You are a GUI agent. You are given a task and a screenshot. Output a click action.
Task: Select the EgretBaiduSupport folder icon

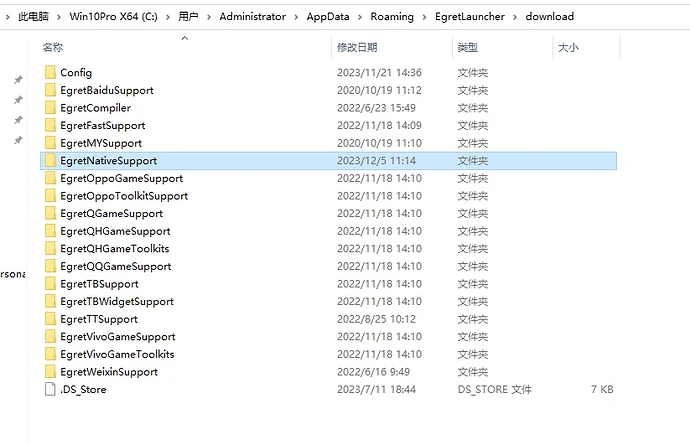click(50, 90)
